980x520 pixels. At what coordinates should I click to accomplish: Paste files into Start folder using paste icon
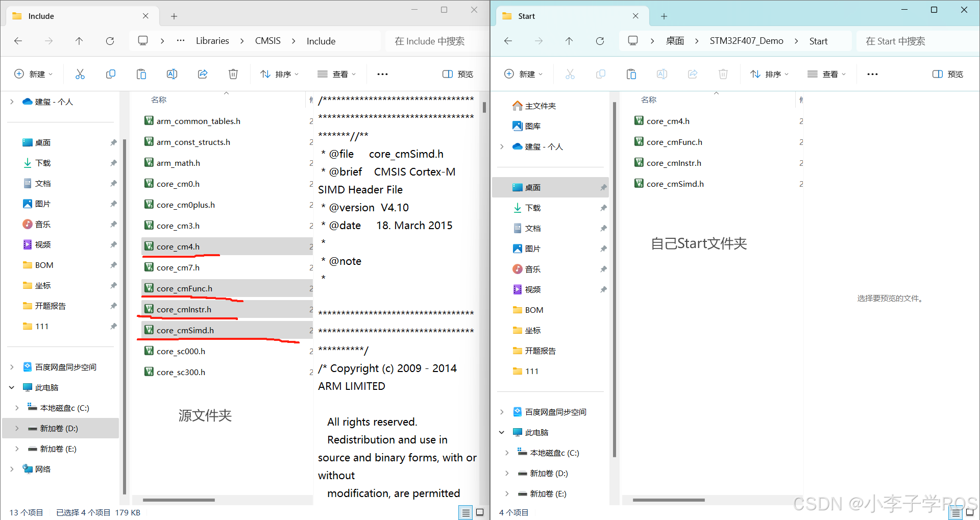[631, 74]
